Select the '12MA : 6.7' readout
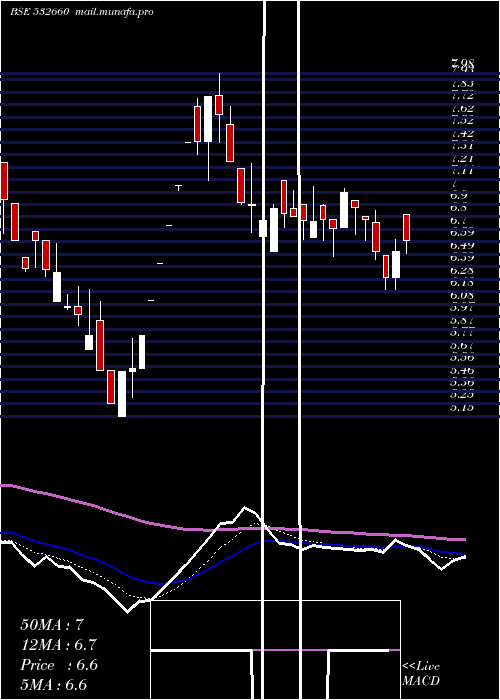 point(58,645)
